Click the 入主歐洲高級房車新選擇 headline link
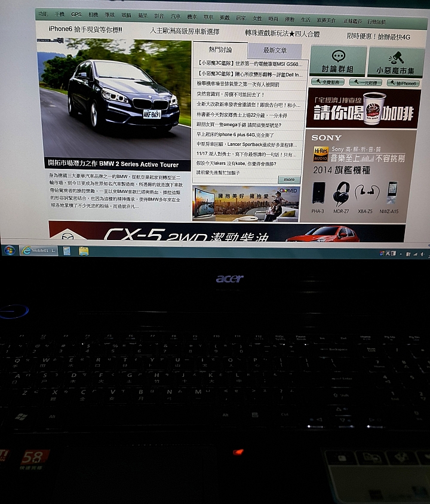The width and height of the screenshot is (430, 504). [x=185, y=31]
